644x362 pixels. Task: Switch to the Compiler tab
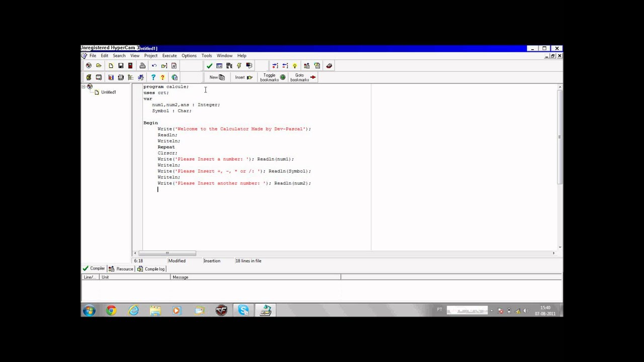click(94, 269)
